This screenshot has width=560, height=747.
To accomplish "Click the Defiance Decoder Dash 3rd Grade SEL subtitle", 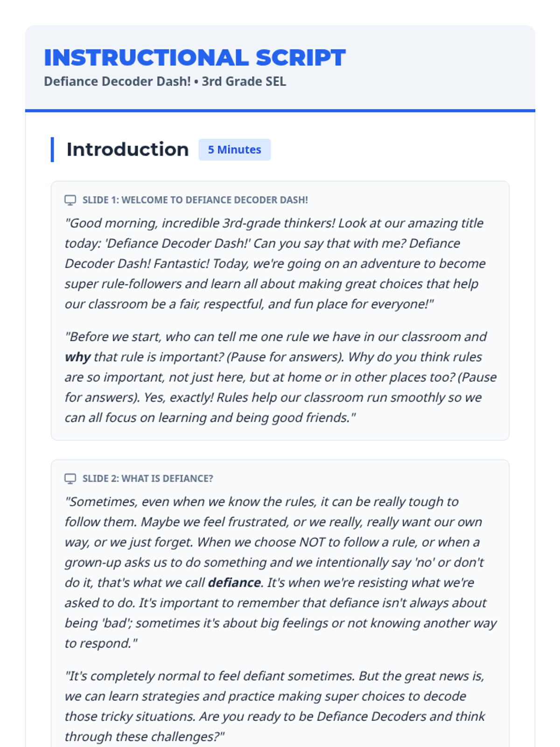I will click(165, 81).
